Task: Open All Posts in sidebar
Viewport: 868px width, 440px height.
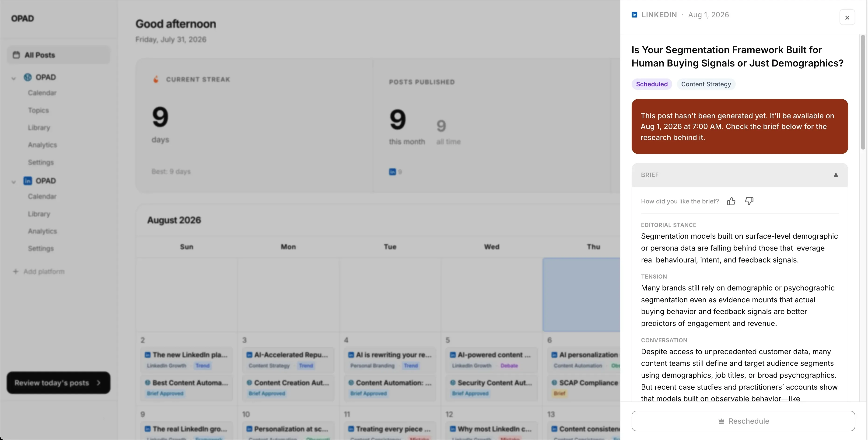Action: coord(59,55)
